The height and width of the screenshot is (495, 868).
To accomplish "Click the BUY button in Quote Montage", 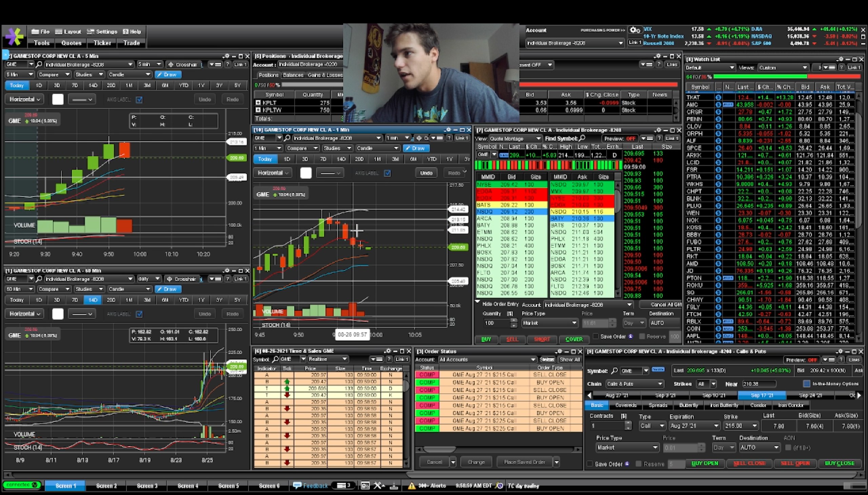I will (x=486, y=339).
